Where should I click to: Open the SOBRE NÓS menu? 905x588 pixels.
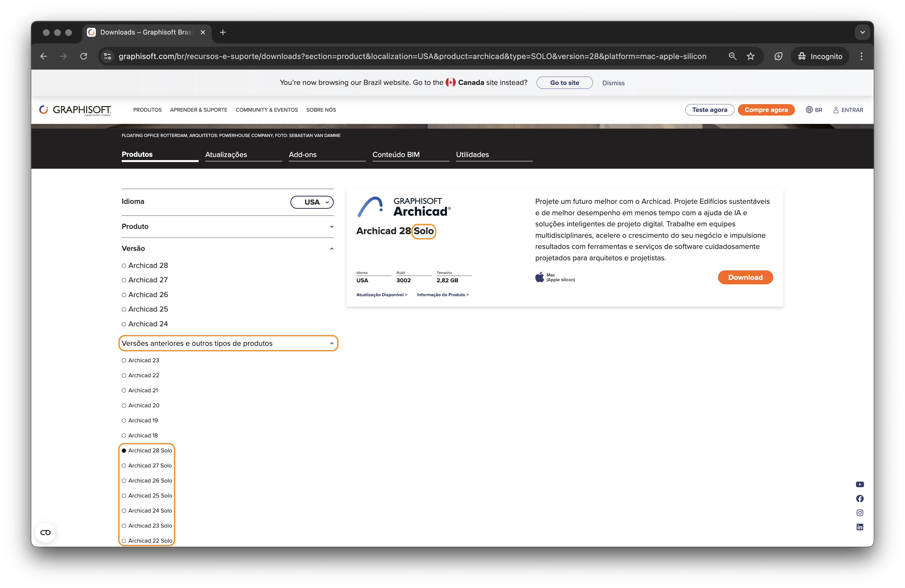(x=321, y=110)
